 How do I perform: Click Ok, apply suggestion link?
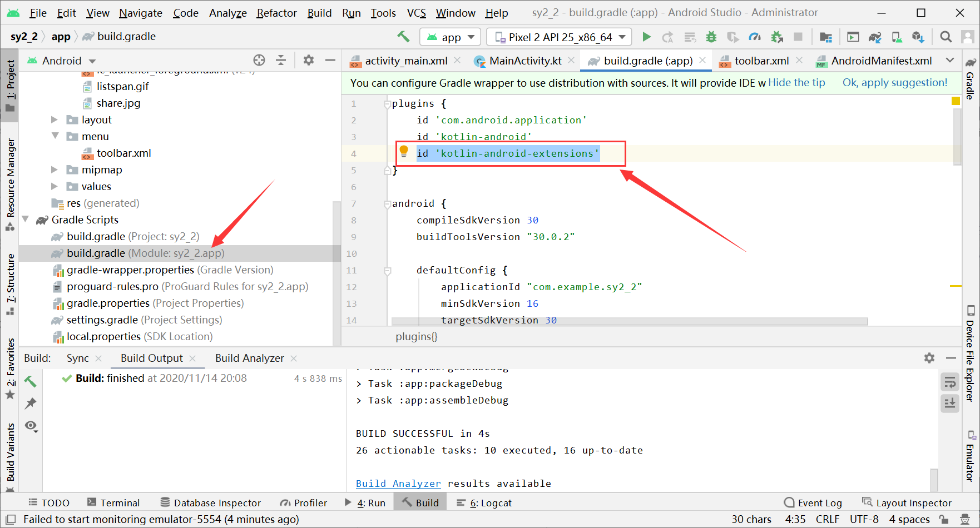coord(895,83)
